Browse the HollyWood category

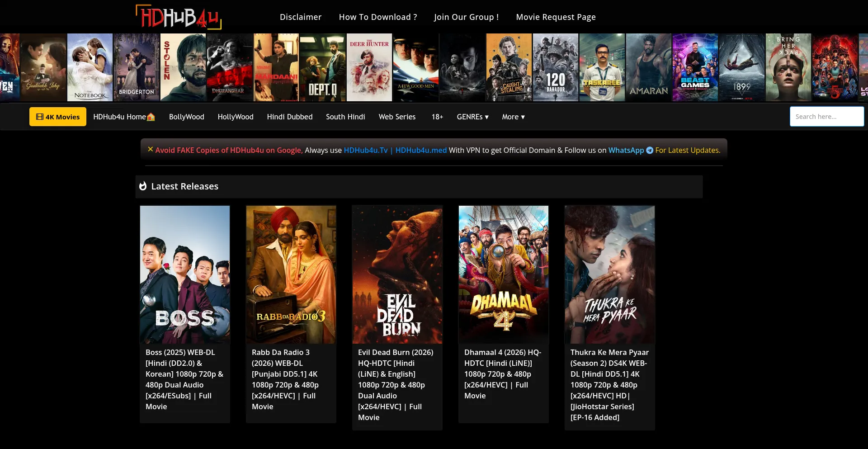(x=236, y=117)
